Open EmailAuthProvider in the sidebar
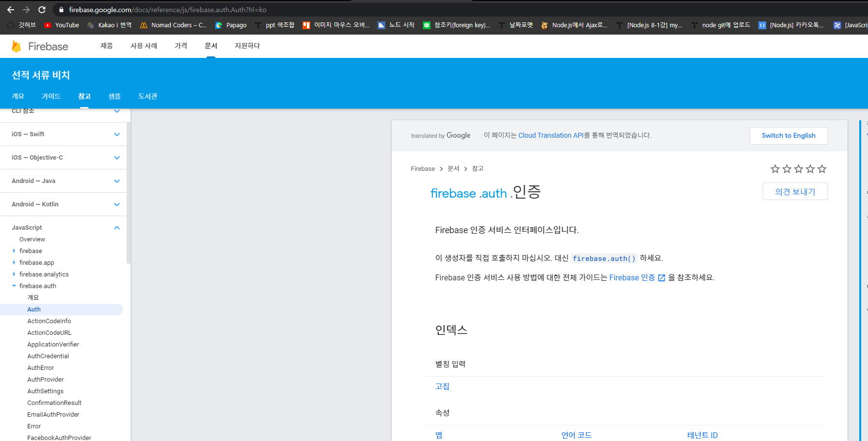Viewport: 868px width, 441px height. tap(53, 415)
